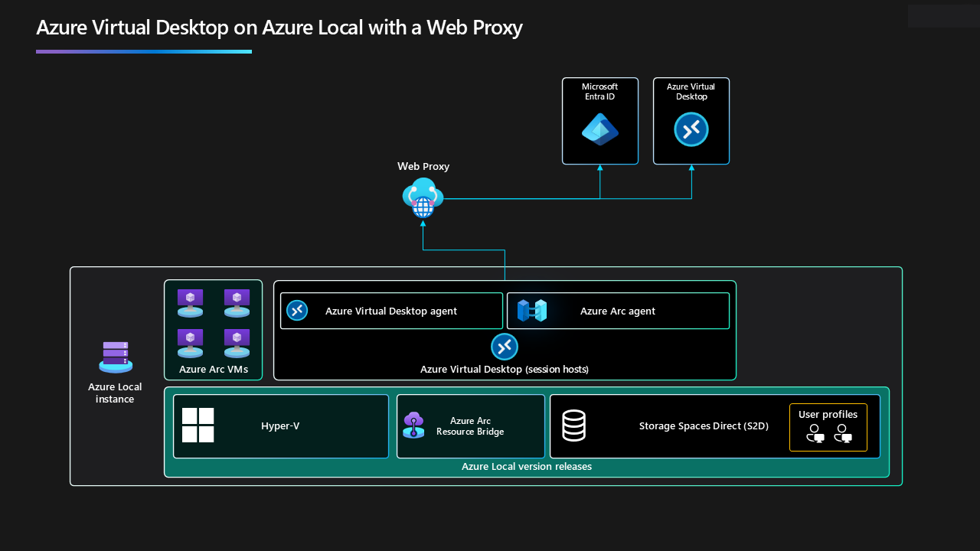Viewport: 980px width, 551px height.
Task: Click the bottom-right Azure Arc VM icon
Action: 237,342
